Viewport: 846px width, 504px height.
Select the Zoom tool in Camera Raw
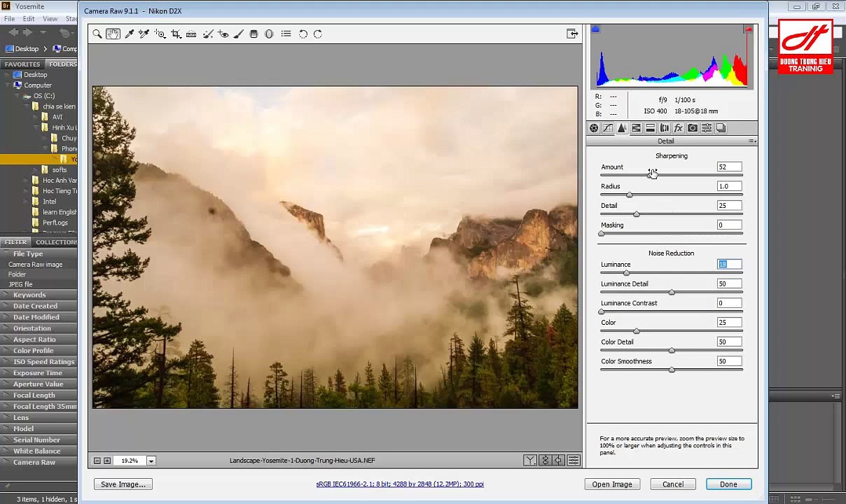[x=97, y=34]
